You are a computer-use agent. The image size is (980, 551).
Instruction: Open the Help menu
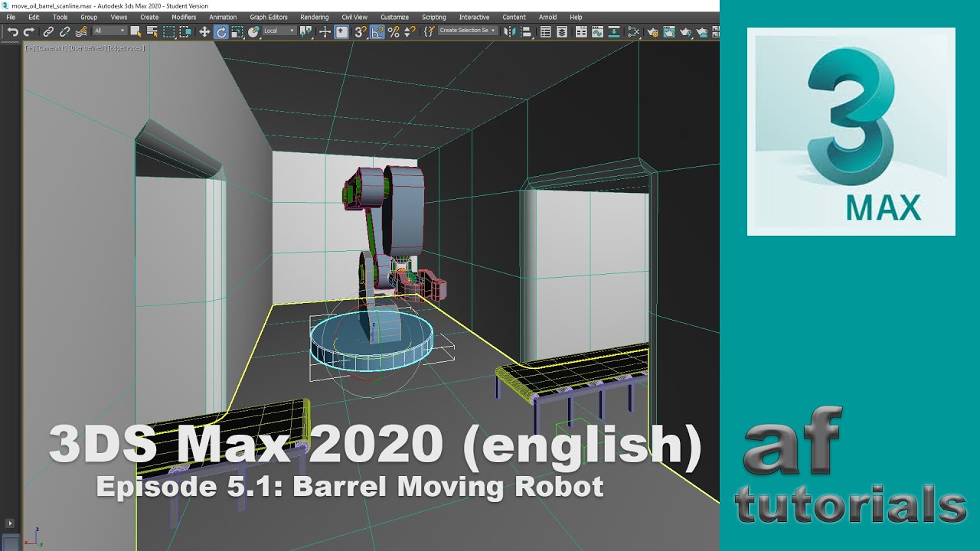[576, 17]
